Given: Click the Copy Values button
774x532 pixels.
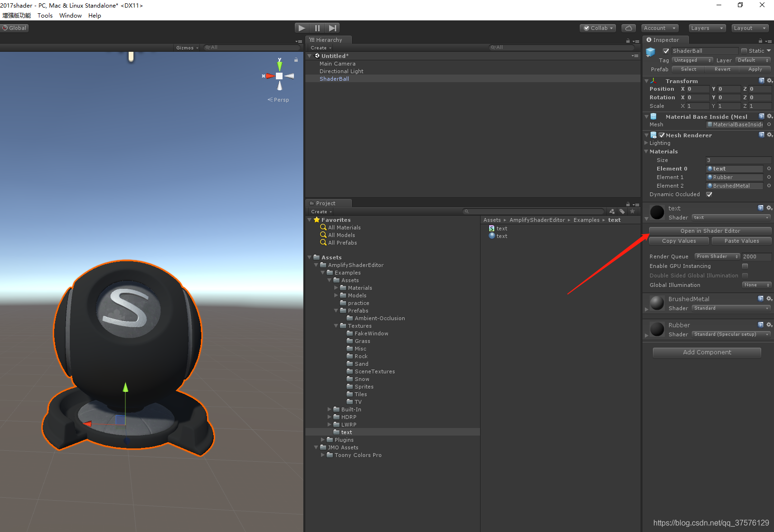Looking at the screenshot, I should [679, 241].
